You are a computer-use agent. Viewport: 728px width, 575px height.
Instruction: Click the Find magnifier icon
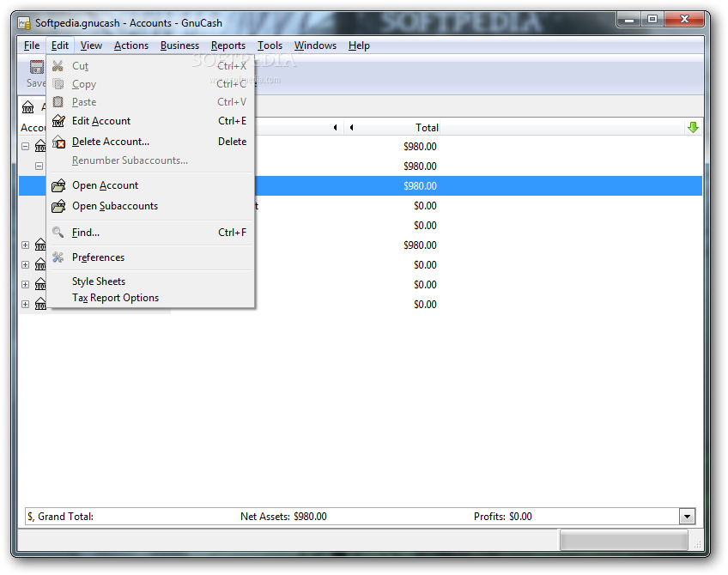[58, 232]
